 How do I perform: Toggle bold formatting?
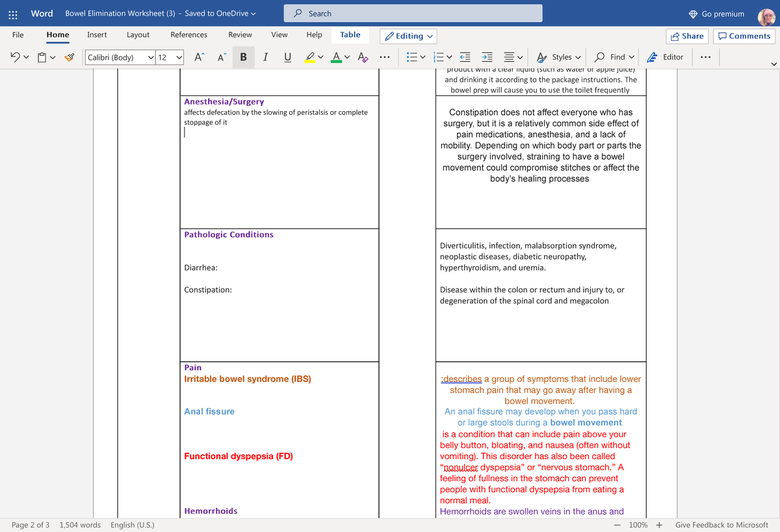243,57
